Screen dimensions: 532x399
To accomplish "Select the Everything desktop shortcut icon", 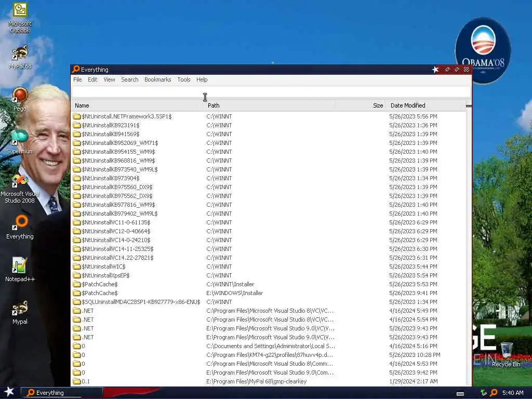I will tap(20, 227).
